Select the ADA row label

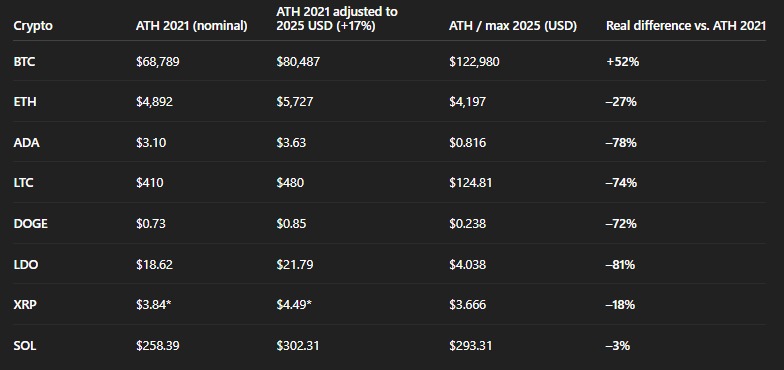click(26, 143)
